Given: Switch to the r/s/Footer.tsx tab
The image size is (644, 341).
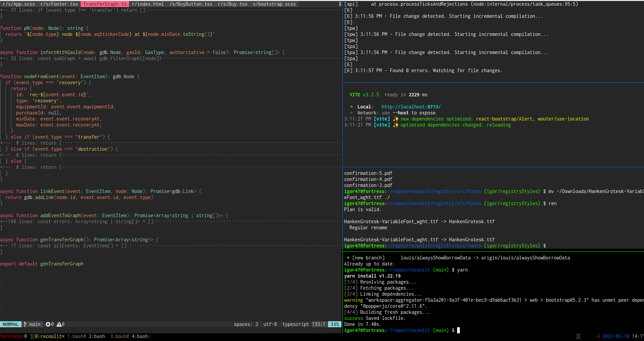Looking at the screenshot, I should click(59, 4).
